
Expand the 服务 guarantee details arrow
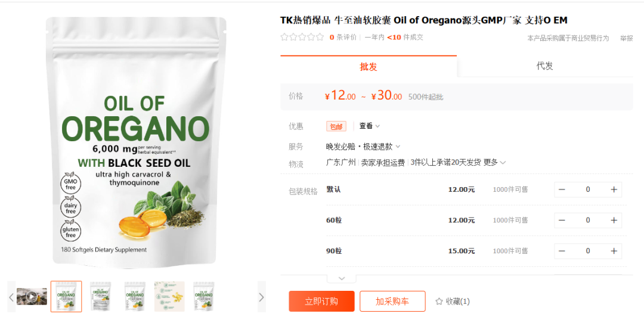(x=398, y=147)
